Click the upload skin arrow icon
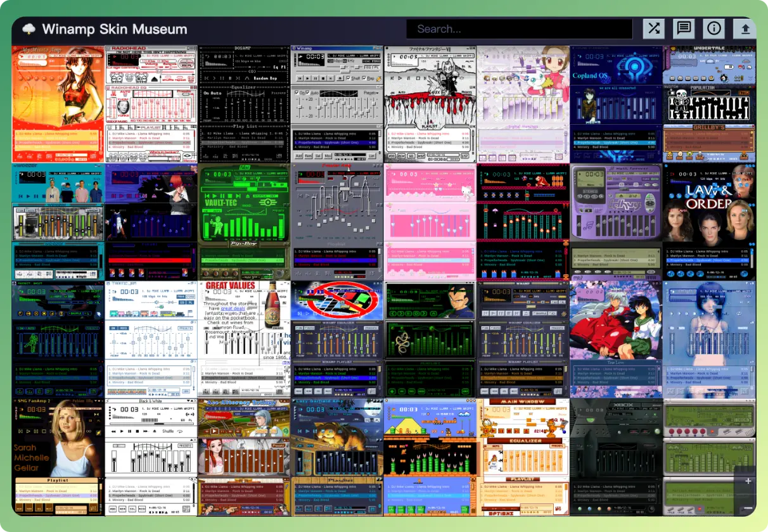Viewport: 768px width, 532px height. point(745,28)
